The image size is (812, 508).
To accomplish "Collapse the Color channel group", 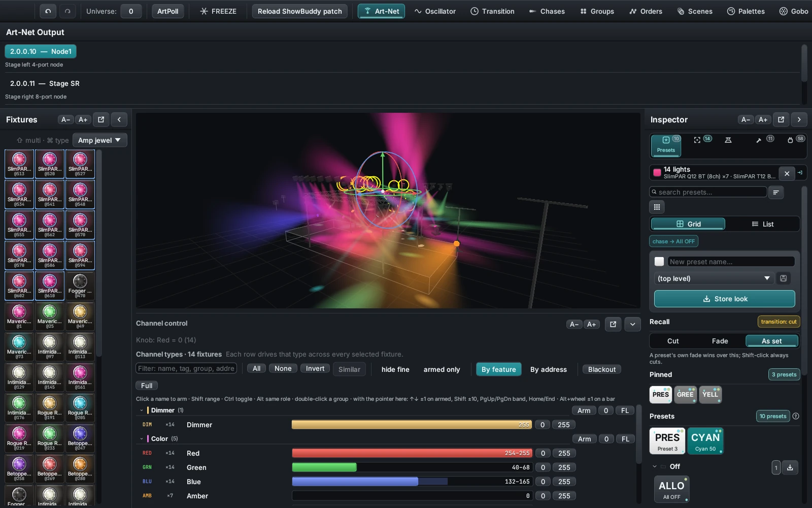I will tap(142, 439).
